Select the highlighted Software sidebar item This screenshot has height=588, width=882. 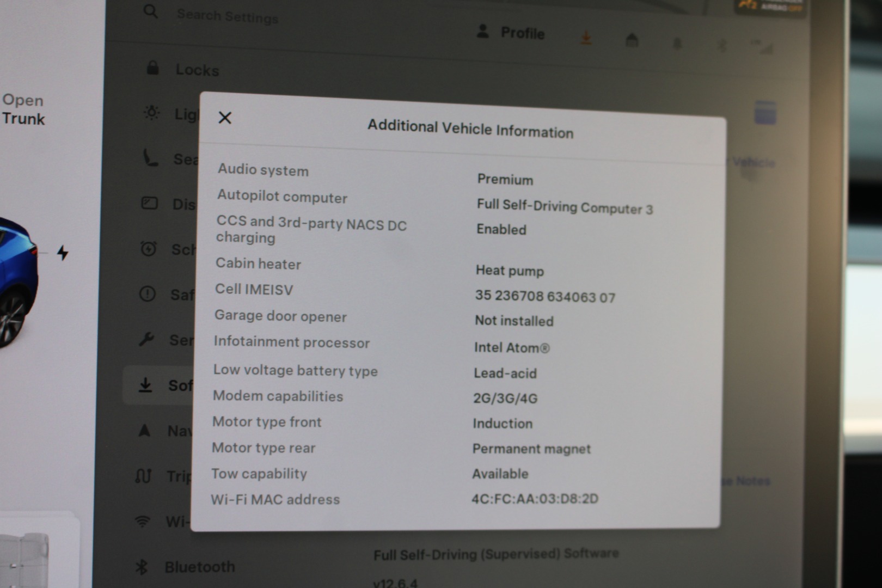click(159, 385)
